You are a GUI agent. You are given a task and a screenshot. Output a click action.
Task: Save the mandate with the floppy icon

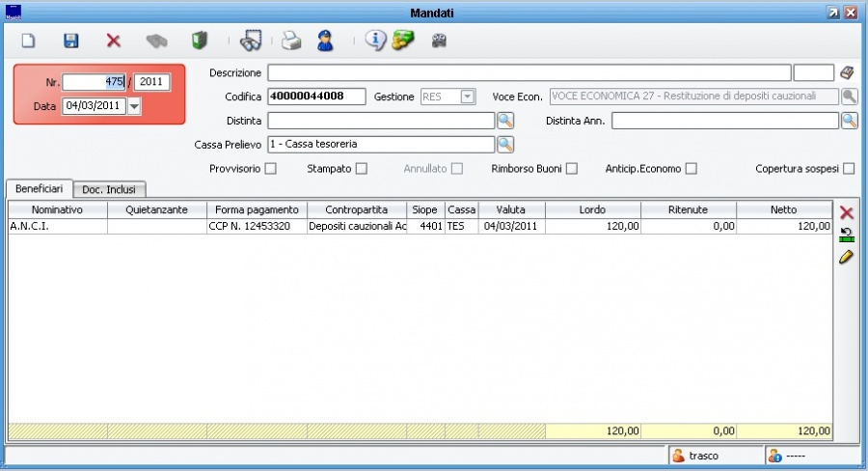[x=70, y=42]
